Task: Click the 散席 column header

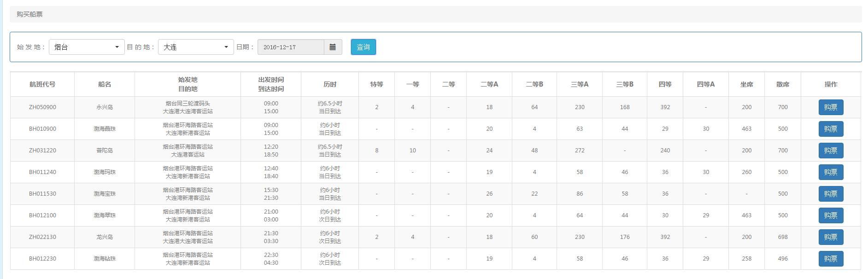Action: [x=782, y=84]
